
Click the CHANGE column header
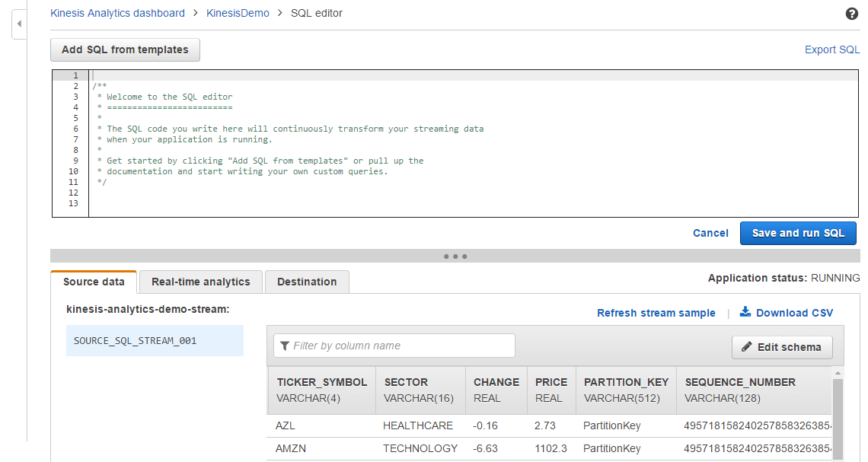click(x=496, y=390)
